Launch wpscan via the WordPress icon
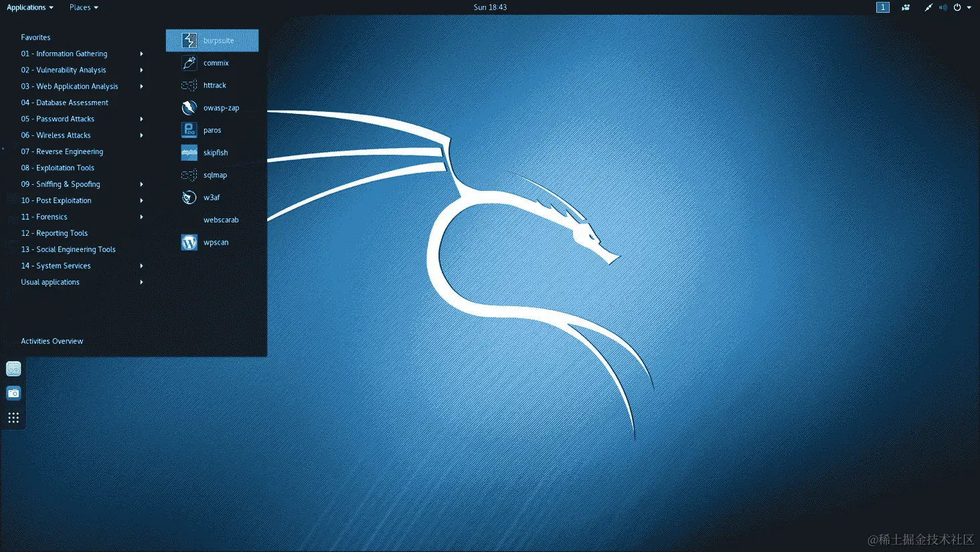Image resolution: width=980 pixels, height=552 pixels. [x=189, y=243]
